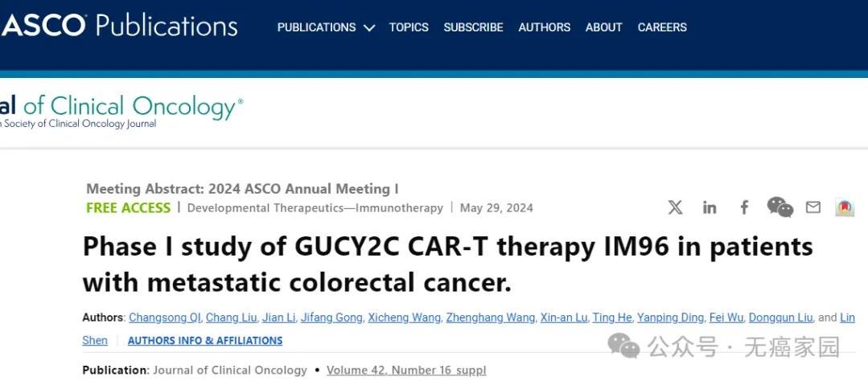Click author link Xin-an Lu

(x=563, y=317)
